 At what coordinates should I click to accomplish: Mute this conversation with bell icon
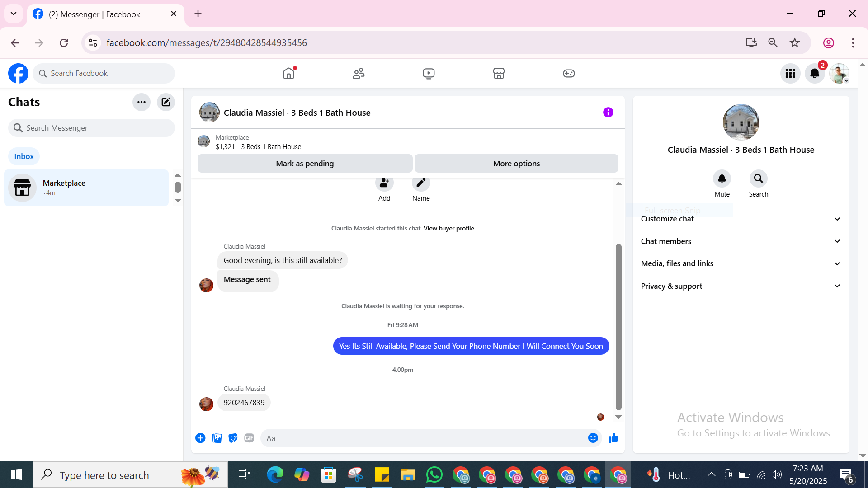pos(722,179)
